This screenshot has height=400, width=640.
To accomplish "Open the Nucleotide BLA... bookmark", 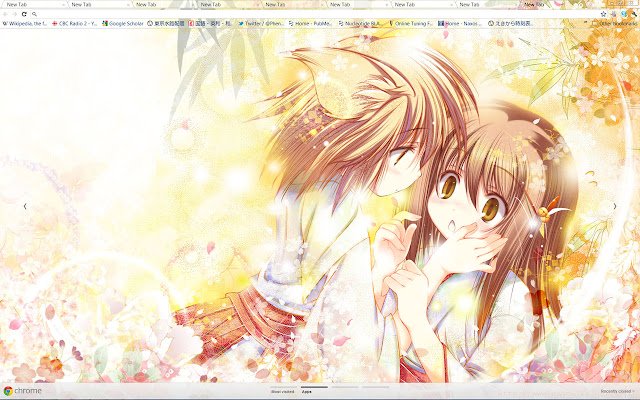I will pyautogui.click(x=361, y=24).
